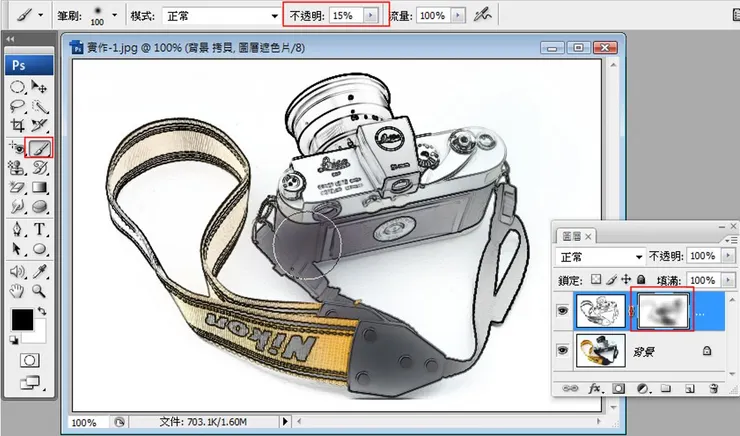Link layers at Layers panel bottom
Image resolution: width=740 pixels, height=436 pixels.
(x=570, y=388)
